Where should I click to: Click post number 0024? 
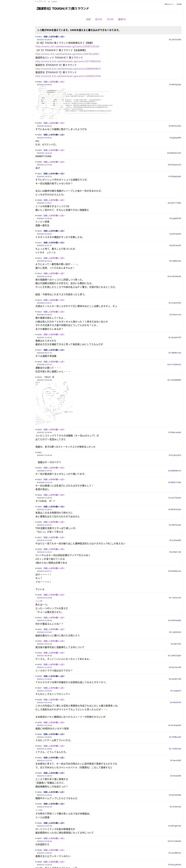(40, 495)
